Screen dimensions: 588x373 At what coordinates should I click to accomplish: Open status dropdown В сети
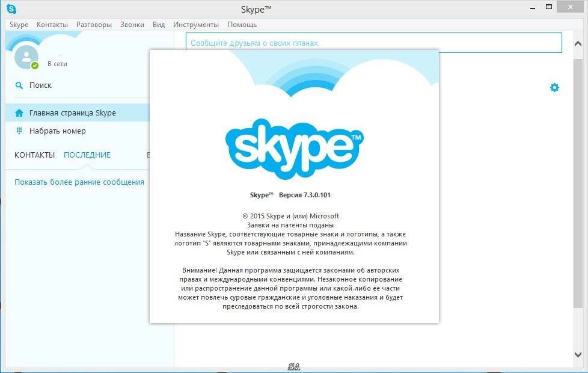pyautogui.click(x=57, y=64)
